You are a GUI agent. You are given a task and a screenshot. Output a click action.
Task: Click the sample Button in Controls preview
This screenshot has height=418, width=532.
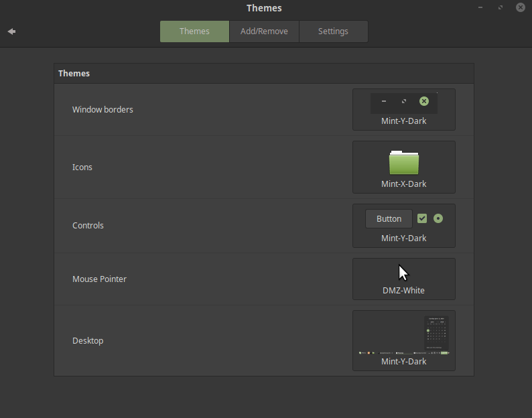tap(389, 219)
